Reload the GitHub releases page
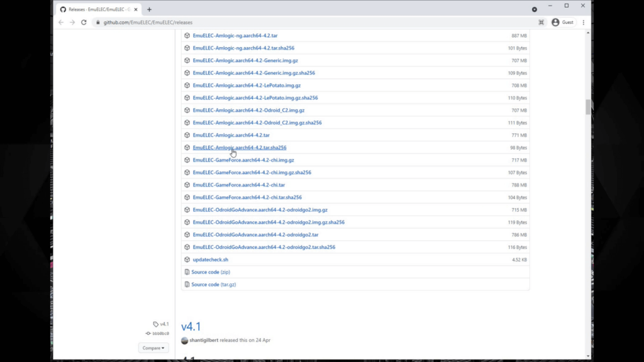Viewport: 644px width, 362px height. 84,23
